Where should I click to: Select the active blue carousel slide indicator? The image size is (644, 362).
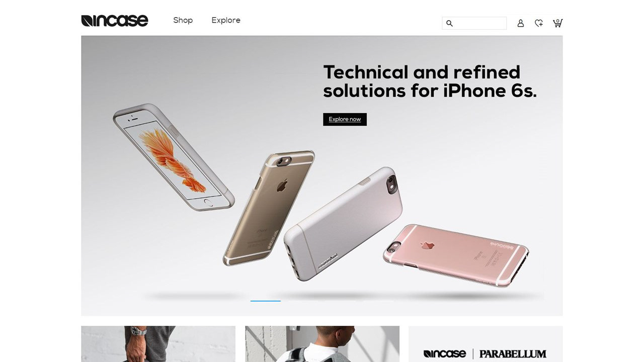[x=266, y=301]
